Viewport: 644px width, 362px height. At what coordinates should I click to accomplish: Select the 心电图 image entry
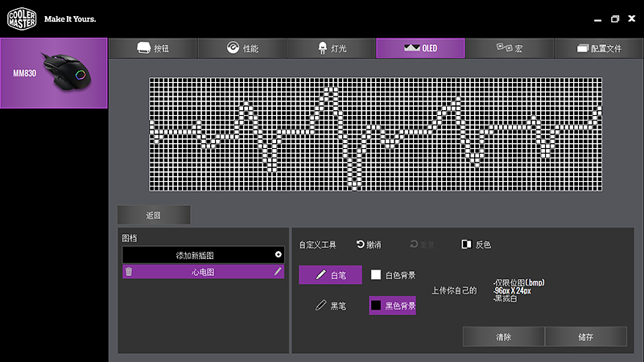pos(203,272)
